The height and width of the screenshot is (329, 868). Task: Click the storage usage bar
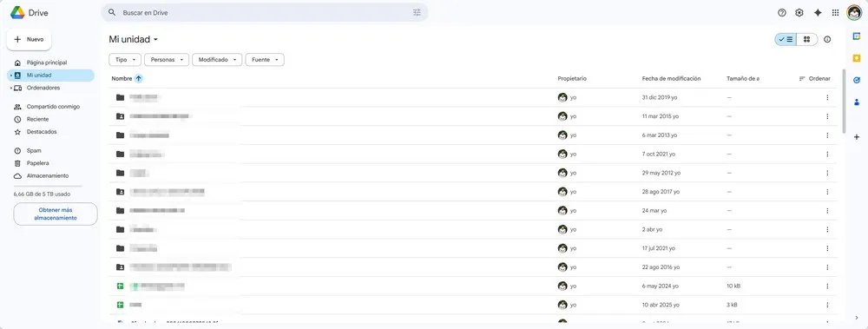click(48, 187)
